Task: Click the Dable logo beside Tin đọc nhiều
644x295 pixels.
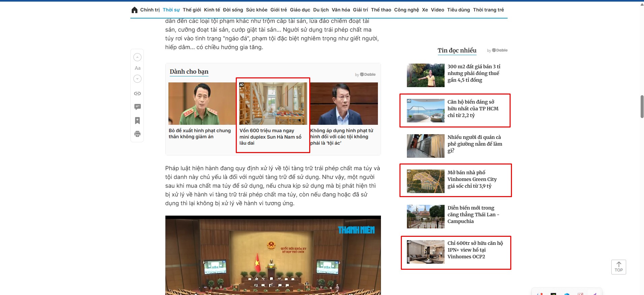Action: 500,50
